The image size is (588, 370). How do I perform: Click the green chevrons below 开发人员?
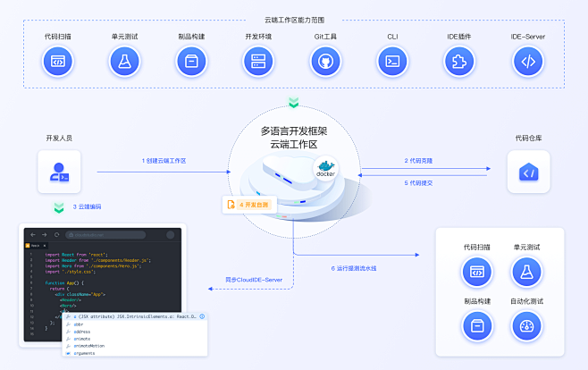pyautogui.click(x=59, y=206)
